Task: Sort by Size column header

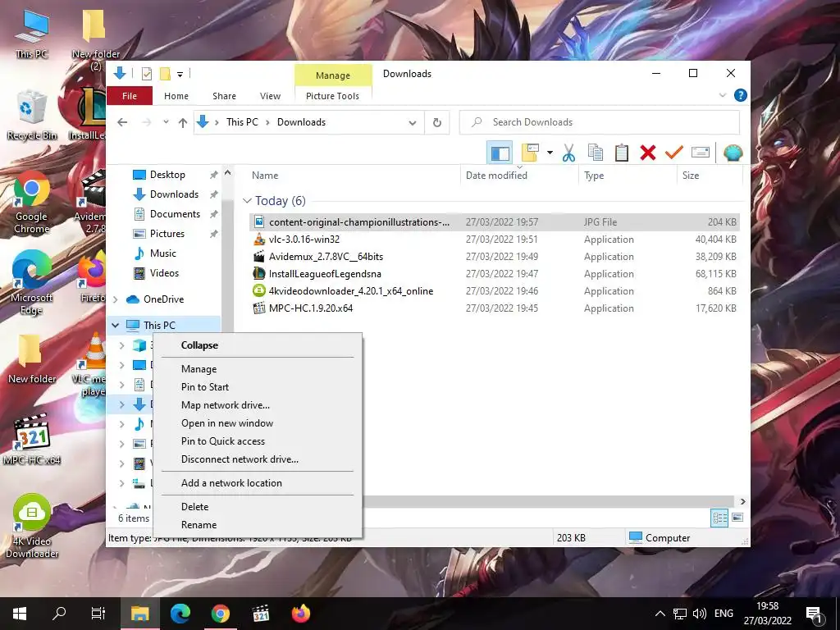Action: click(x=691, y=176)
